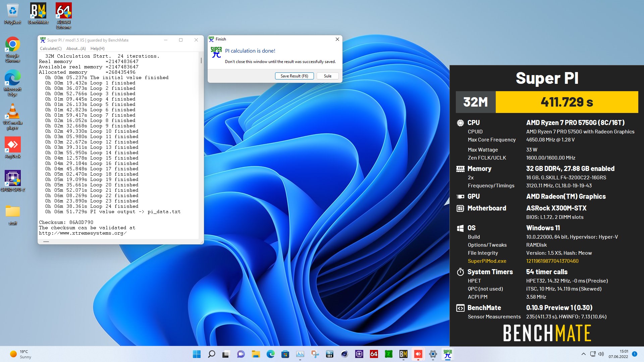
Task: Open the About...(A) menu in Super PI
Action: coord(76,49)
